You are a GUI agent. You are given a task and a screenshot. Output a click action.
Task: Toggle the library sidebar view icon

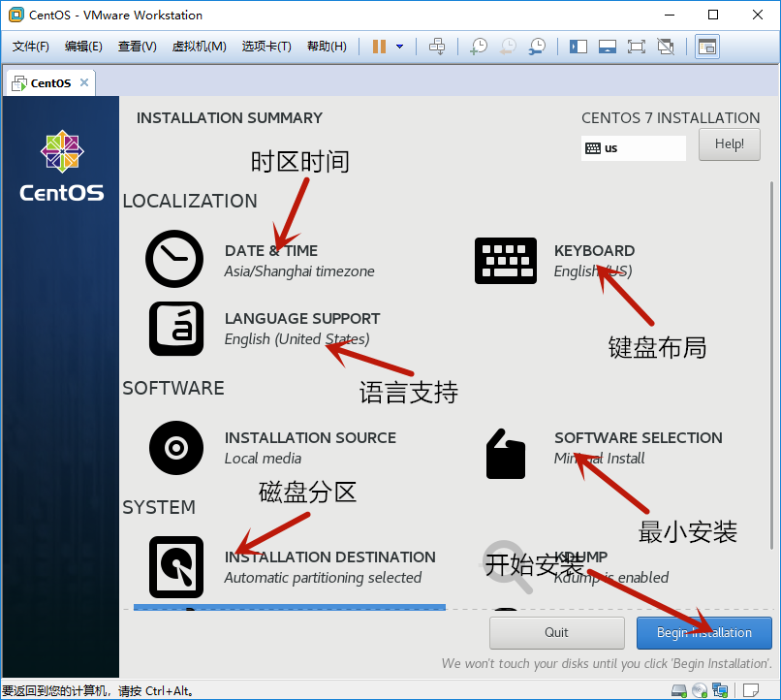point(578,47)
